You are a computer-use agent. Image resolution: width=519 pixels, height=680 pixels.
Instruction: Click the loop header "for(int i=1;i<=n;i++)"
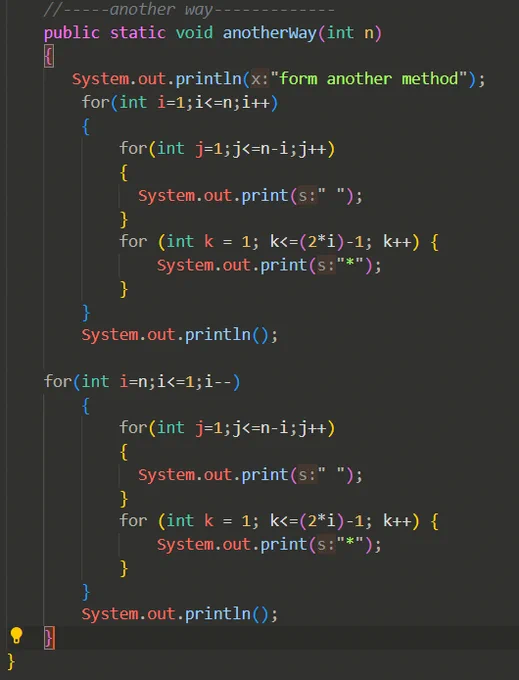point(180,103)
